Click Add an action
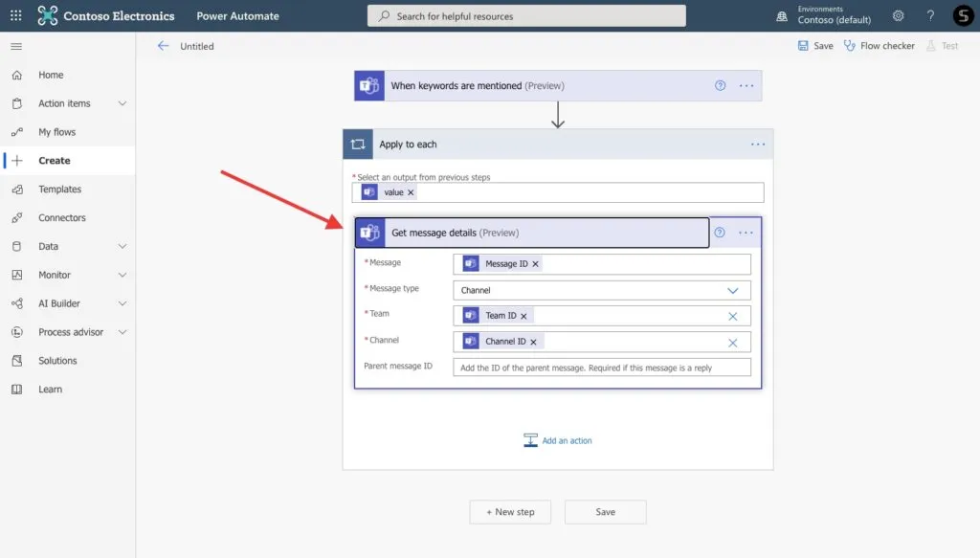980x558 pixels. (558, 440)
